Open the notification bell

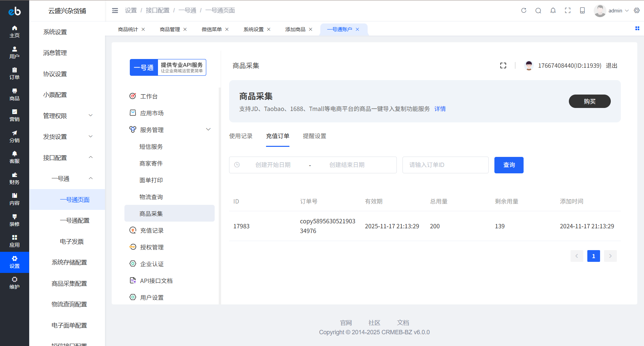click(x=553, y=10)
